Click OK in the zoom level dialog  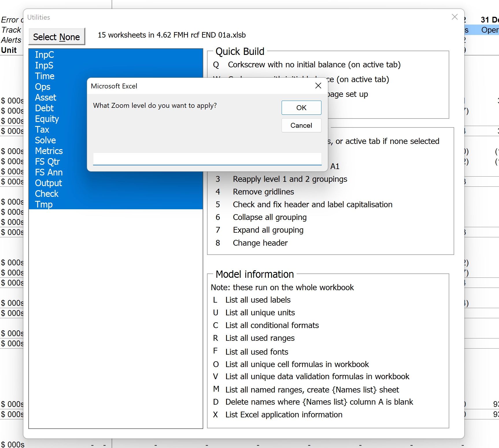tap(301, 108)
